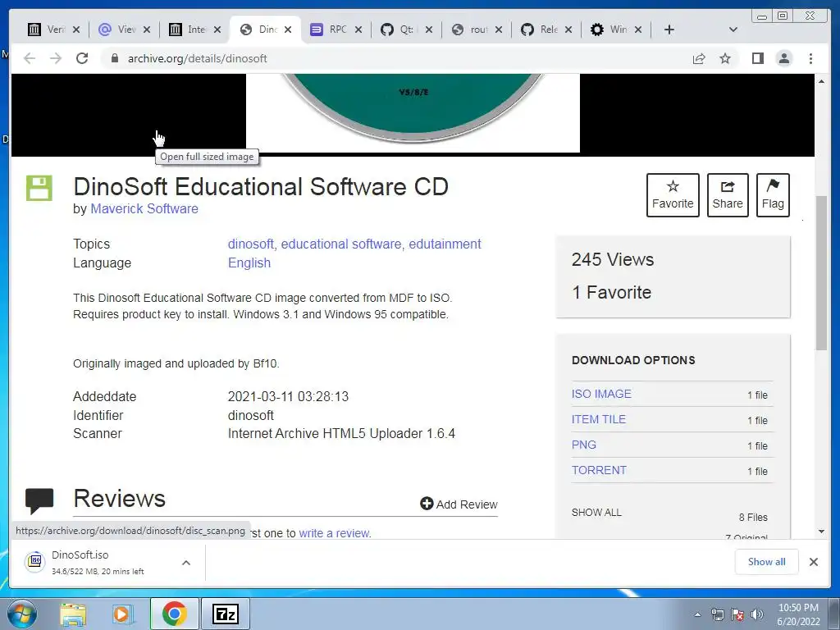Click SHOW ALL download files
Image resolution: width=840 pixels, height=630 pixels.
596,512
